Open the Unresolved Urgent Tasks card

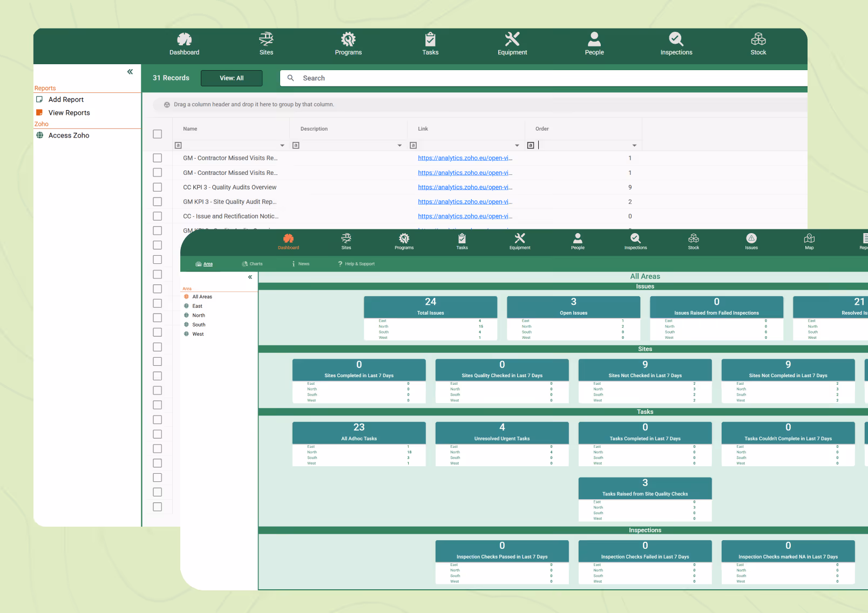tap(502, 444)
